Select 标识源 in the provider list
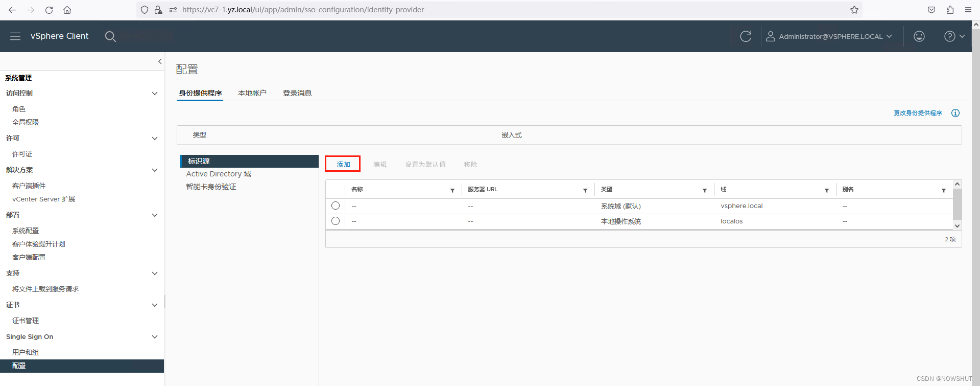 point(249,161)
